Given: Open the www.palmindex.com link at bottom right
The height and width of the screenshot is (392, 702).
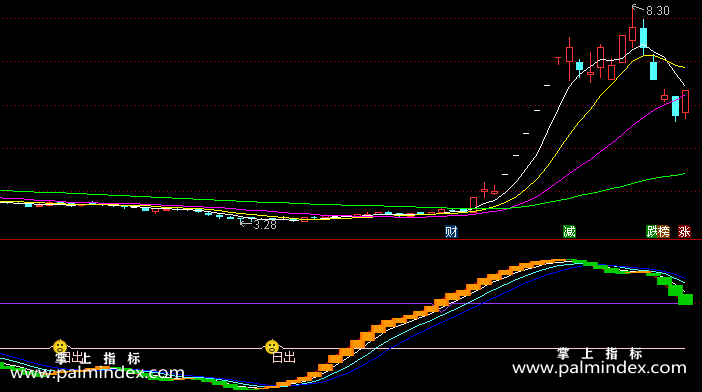Looking at the screenshot, I should tap(599, 368).
